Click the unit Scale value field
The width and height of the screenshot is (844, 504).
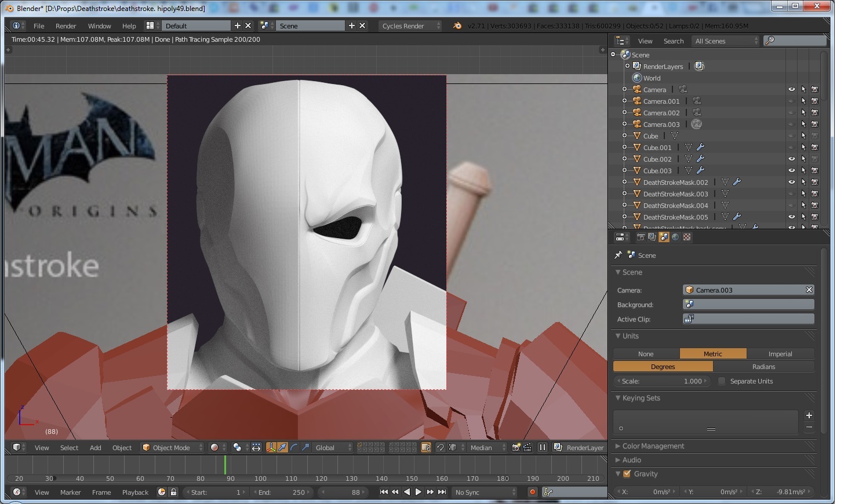pyautogui.click(x=663, y=381)
